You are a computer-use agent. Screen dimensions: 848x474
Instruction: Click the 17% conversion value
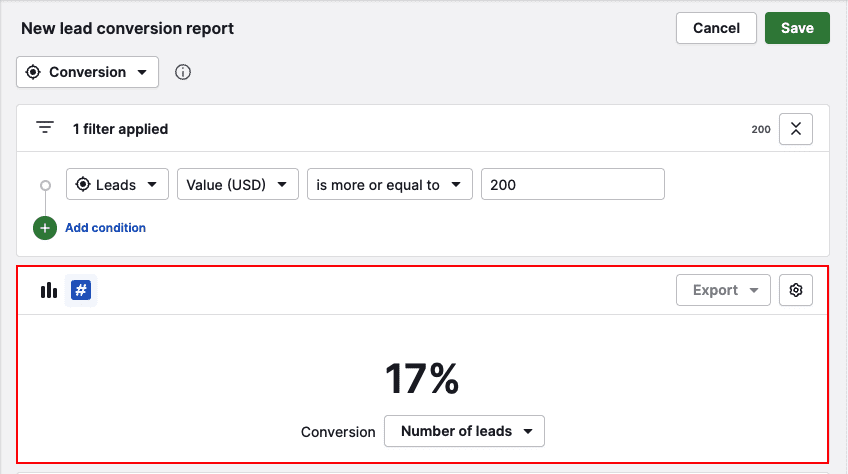coord(422,379)
